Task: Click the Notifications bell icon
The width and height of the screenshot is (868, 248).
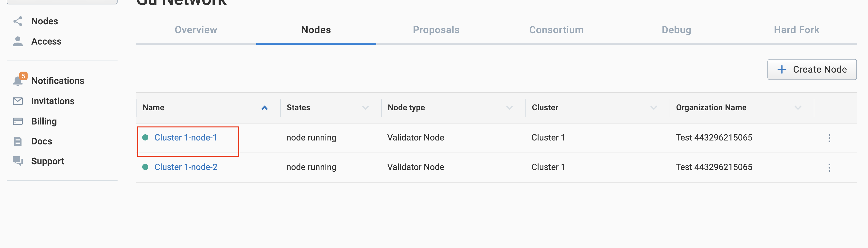Action: coord(17,81)
